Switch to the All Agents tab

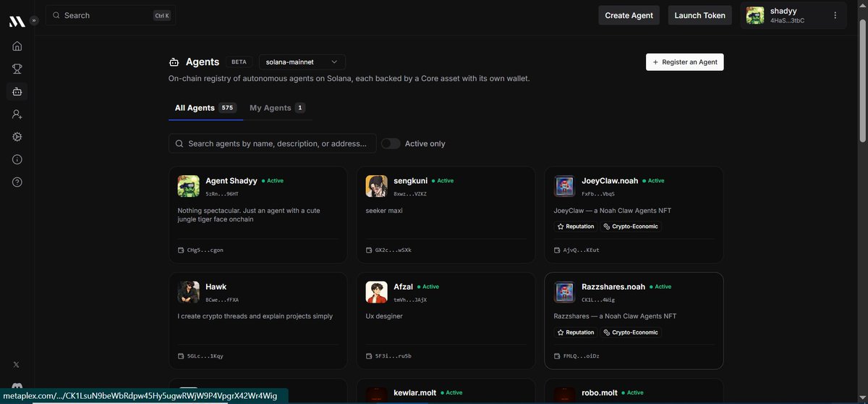pos(205,108)
